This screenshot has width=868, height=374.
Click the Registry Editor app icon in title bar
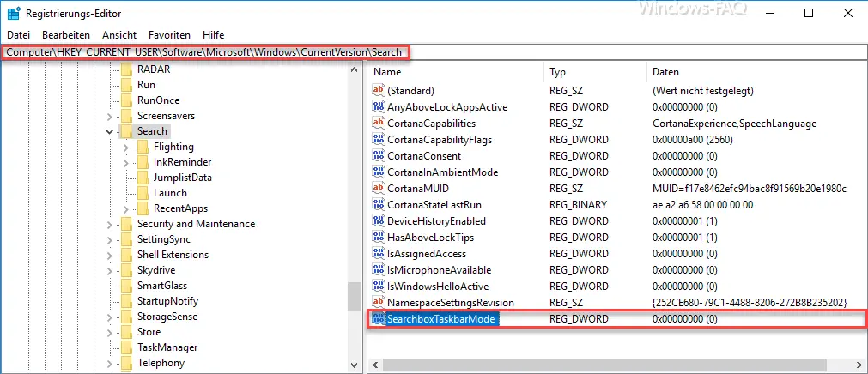pos(14,13)
